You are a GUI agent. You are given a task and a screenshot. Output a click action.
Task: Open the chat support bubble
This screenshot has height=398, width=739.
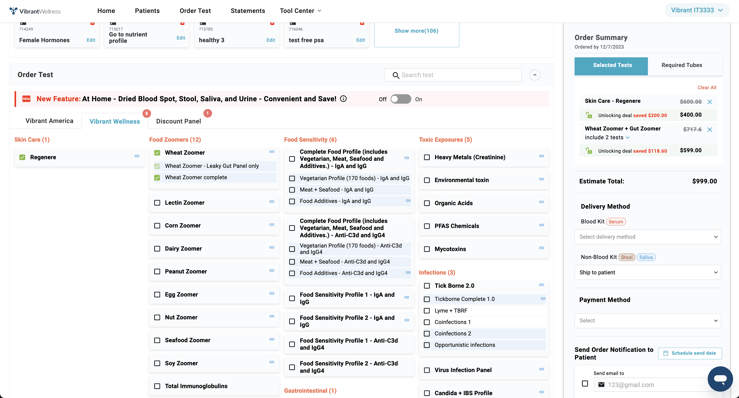click(x=720, y=379)
